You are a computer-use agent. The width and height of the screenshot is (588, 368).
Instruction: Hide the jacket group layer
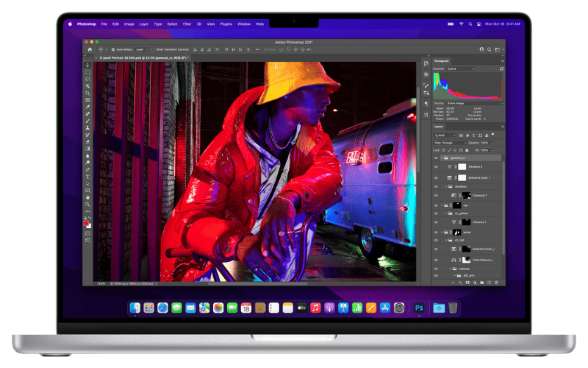point(436,233)
